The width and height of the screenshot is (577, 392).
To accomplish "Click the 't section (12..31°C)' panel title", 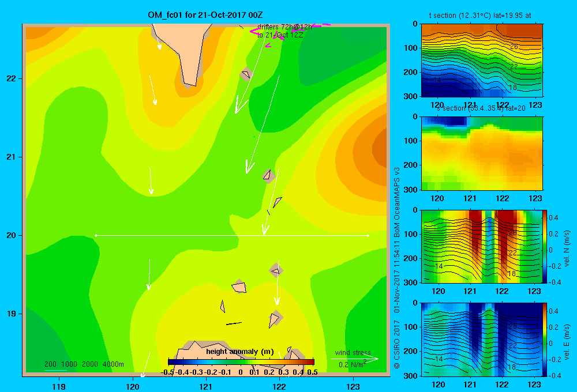I will click(480, 16).
